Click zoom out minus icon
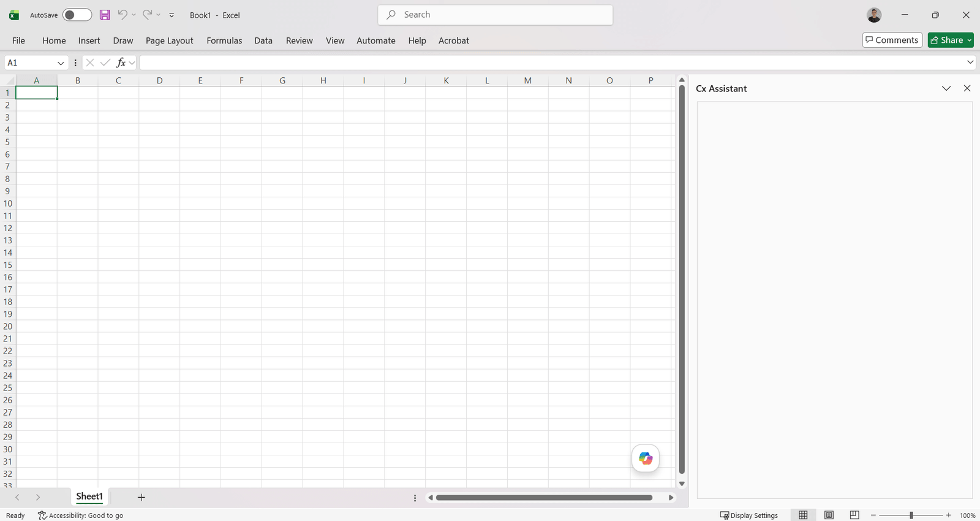980x521 pixels. tap(873, 515)
